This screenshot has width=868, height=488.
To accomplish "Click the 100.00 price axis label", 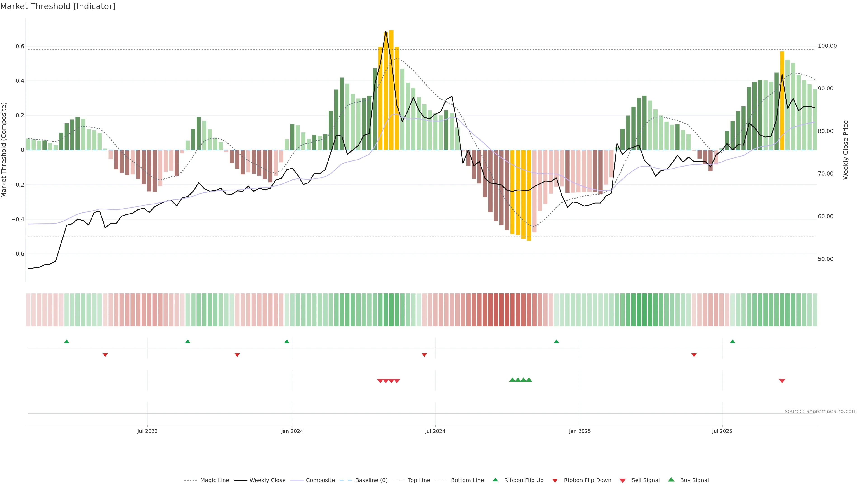I will (827, 46).
